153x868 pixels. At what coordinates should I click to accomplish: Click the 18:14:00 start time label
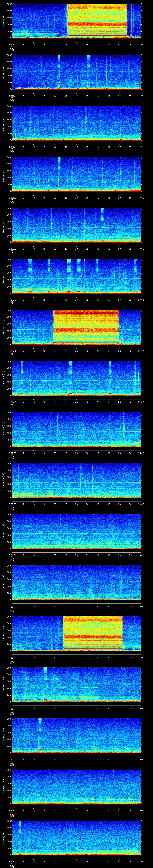point(12,44)
